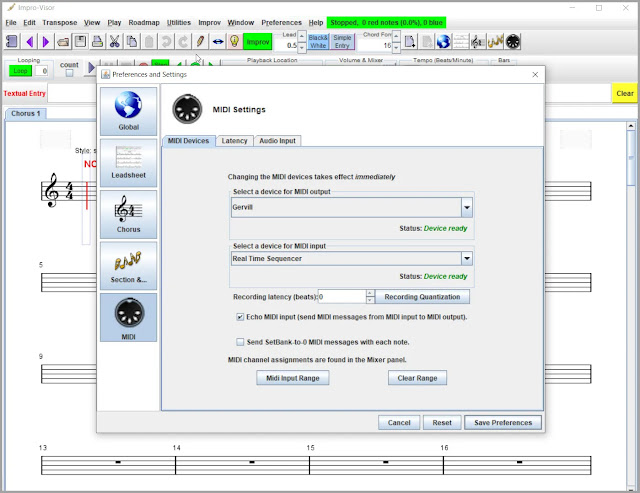640x493 pixels.
Task: Click the notebook icon at toolbar start
Action: click(x=12, y=42)
